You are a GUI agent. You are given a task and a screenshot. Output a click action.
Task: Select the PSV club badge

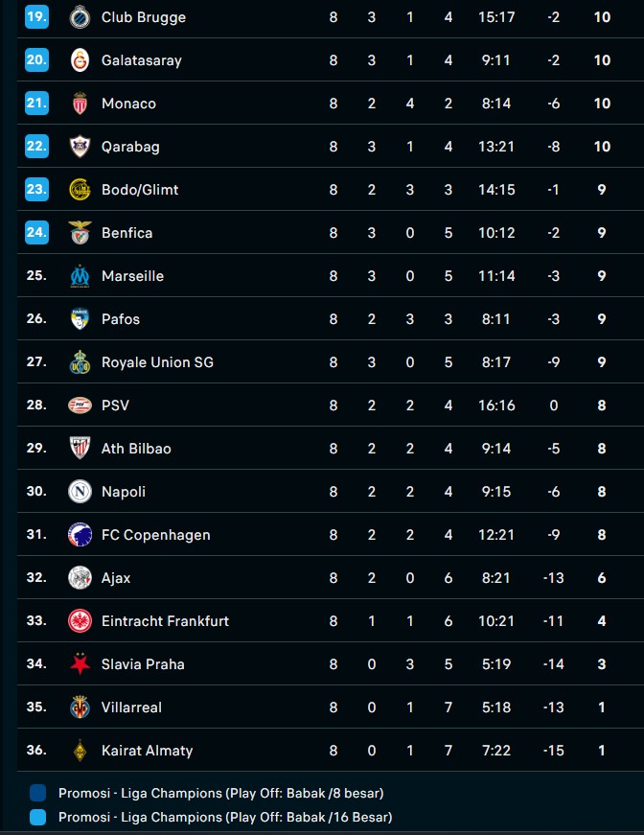[x=80, y=405]
